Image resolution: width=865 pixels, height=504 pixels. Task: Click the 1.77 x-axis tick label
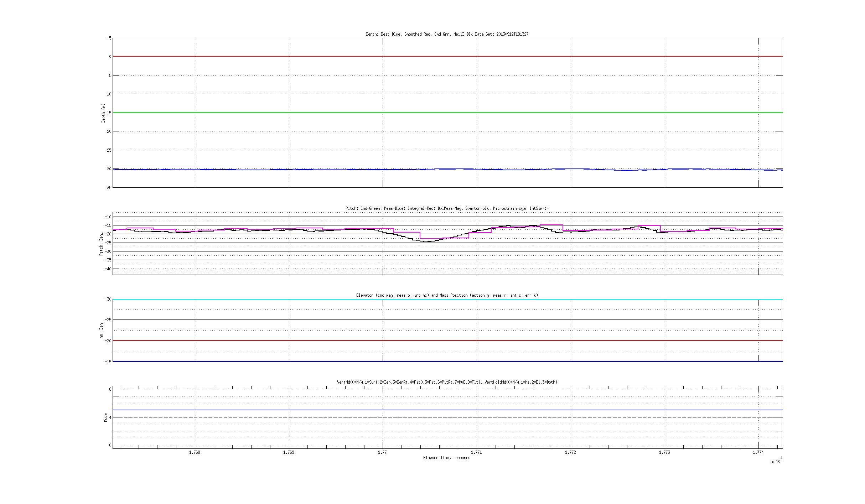(x=383, y=452)
